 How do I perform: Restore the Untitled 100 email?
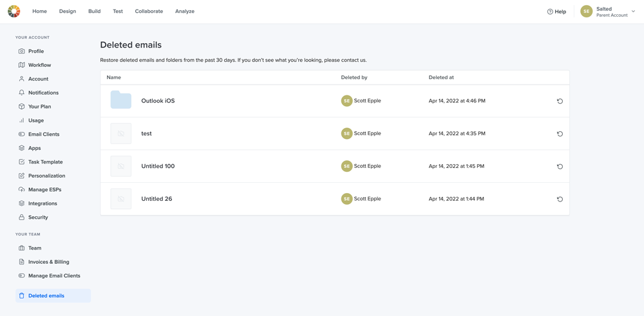click(560, 167)
